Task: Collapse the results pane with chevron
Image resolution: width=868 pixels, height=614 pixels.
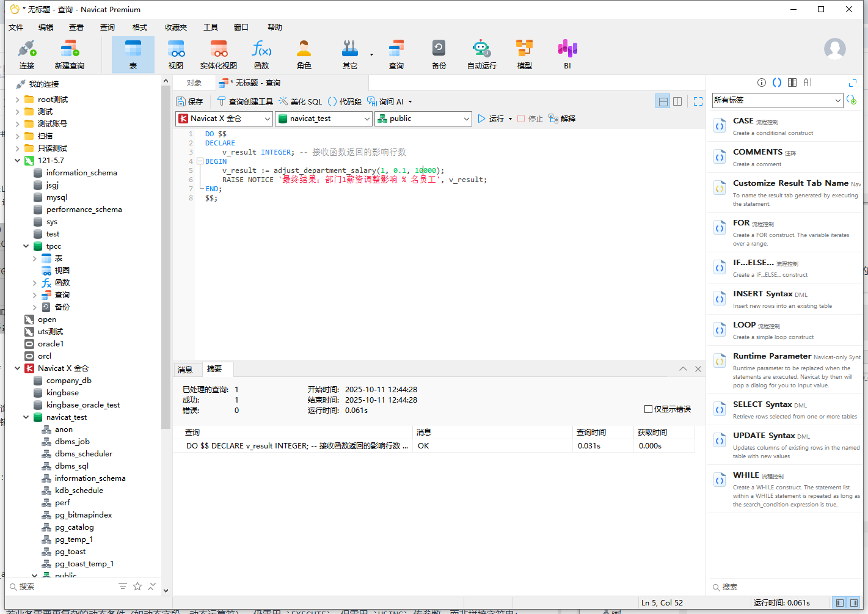Action: [x=683, y=369]
